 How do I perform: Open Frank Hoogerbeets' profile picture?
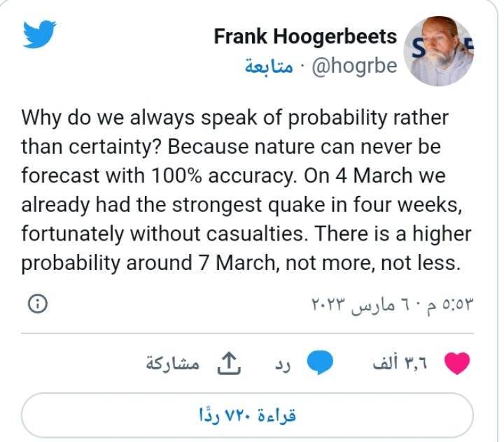pyautogui.click(x=439, y=51)
